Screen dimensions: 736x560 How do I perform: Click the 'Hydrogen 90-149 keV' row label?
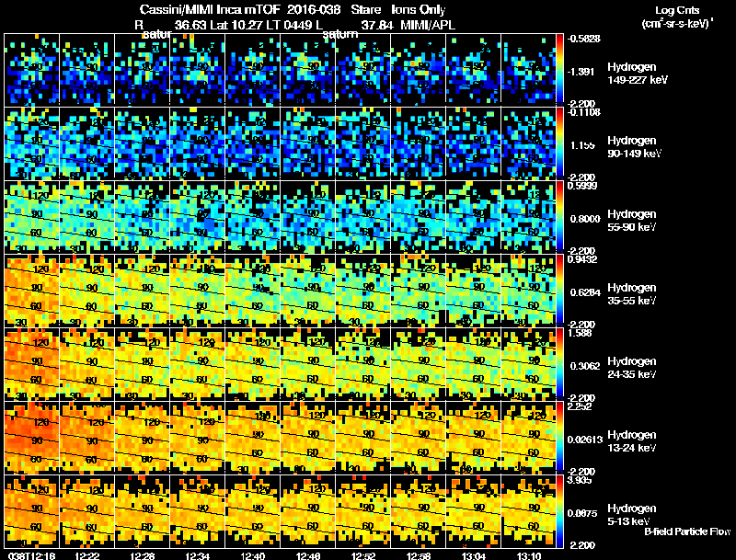click(x=634, y=147)
